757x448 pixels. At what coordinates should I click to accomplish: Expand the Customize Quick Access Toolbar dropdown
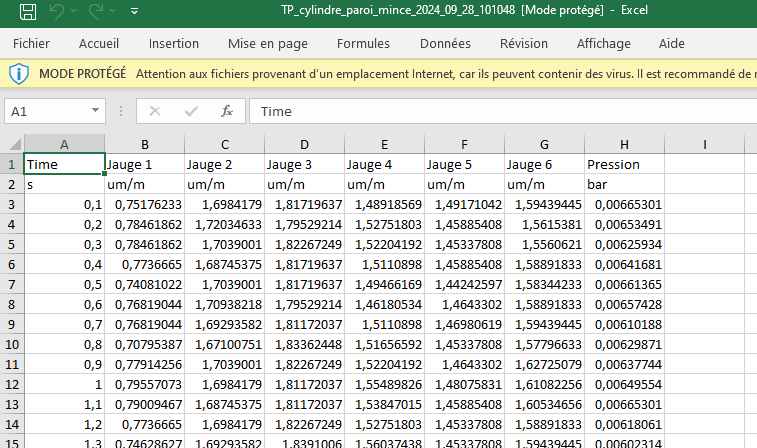[x=135, y=14]
